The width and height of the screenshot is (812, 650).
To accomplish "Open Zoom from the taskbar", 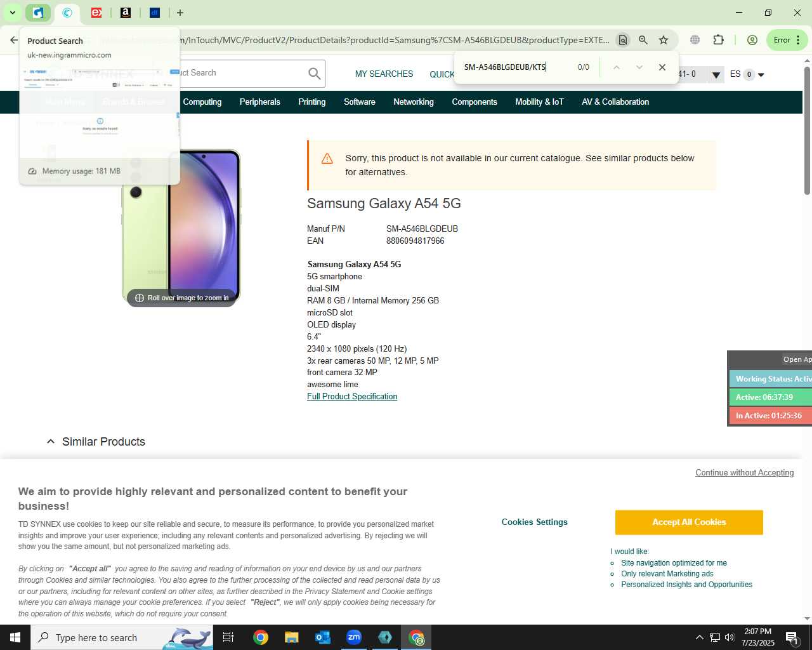I will click(354, 637).
